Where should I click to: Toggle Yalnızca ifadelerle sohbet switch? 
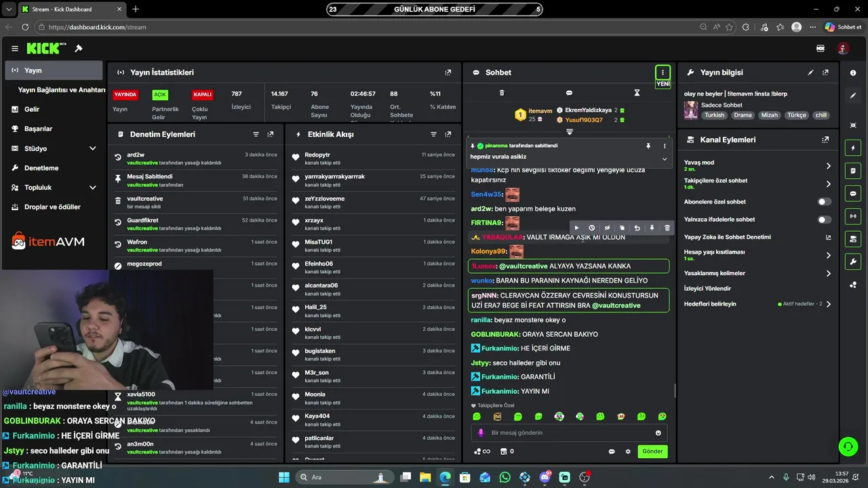[x=825, y=220]
